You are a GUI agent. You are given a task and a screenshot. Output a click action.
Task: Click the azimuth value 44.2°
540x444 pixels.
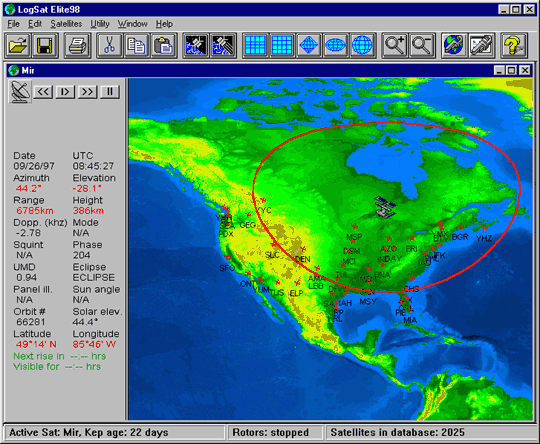[x=28, y=188]
